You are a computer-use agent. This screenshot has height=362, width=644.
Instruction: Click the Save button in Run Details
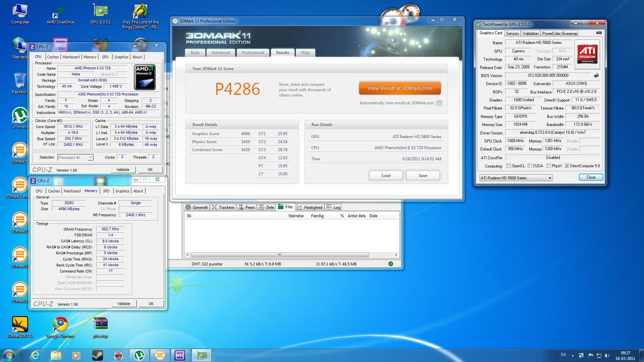click(x=423, y=176)
